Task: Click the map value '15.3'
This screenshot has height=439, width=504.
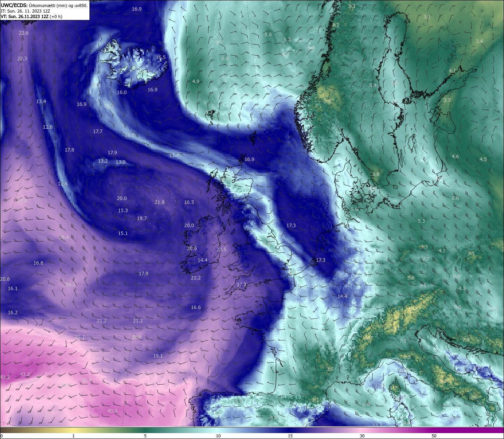Action: pos(123,211)
